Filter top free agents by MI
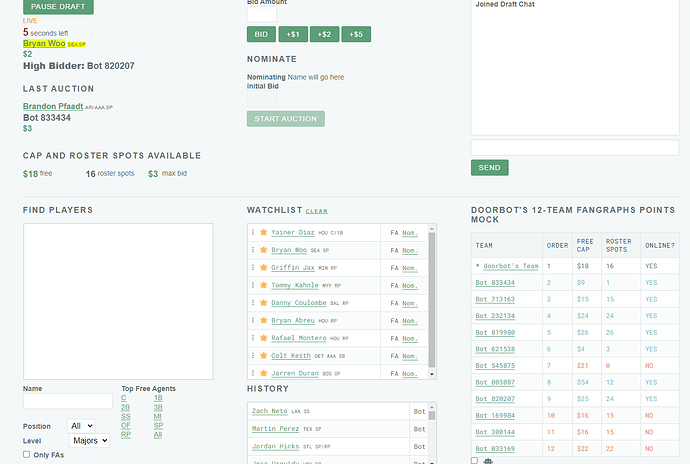Image resolution: width=690 pixels, height=464 pixels. [158, 416]
